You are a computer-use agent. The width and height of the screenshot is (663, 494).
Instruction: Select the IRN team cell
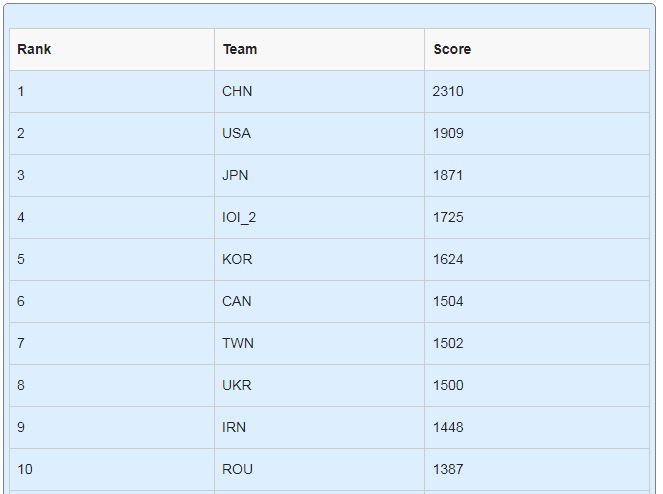319,427
